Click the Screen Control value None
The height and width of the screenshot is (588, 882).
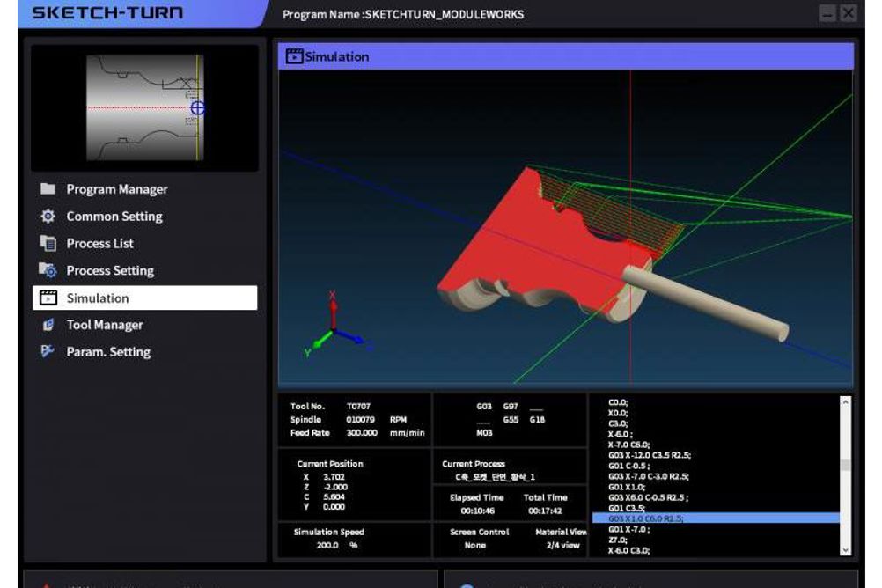pos(475,545)
